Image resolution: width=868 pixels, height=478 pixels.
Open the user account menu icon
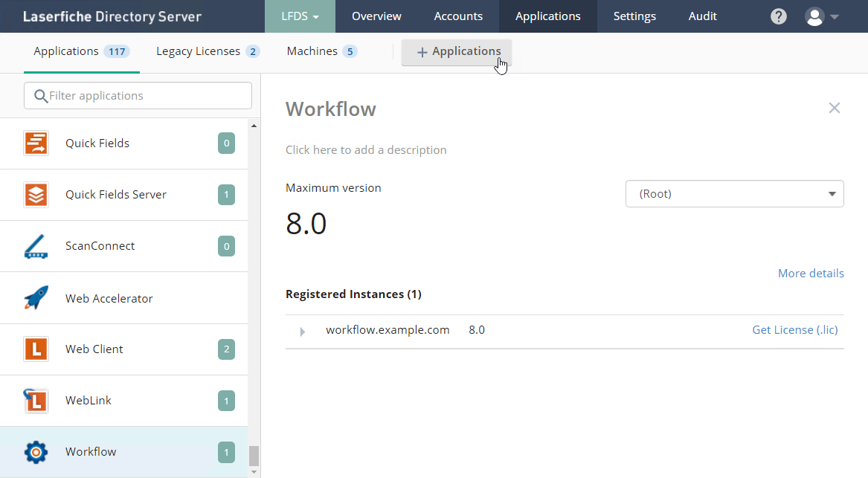[814, 16]
